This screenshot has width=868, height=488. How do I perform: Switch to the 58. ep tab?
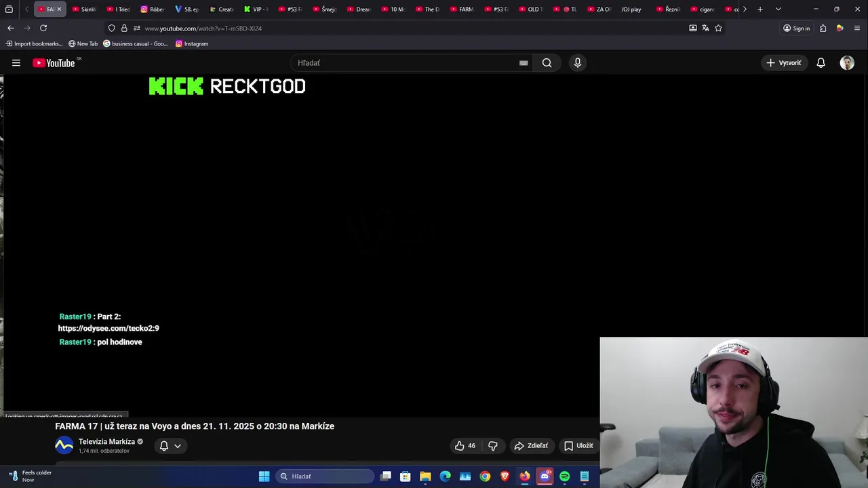(186, 9)
